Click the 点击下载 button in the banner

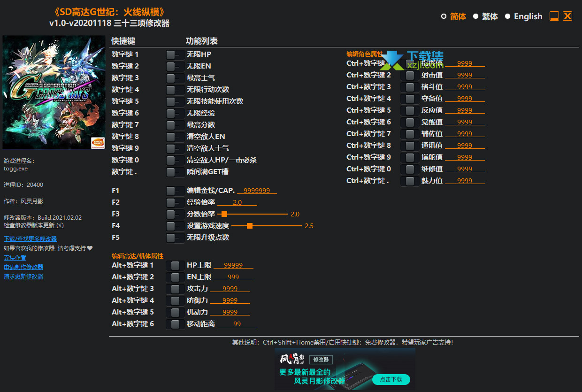coord(391,379)
